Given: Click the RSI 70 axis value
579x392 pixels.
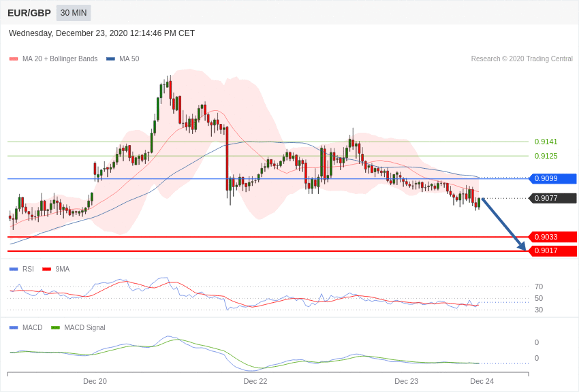Looking at the screenshot, I should click(539, 287).
